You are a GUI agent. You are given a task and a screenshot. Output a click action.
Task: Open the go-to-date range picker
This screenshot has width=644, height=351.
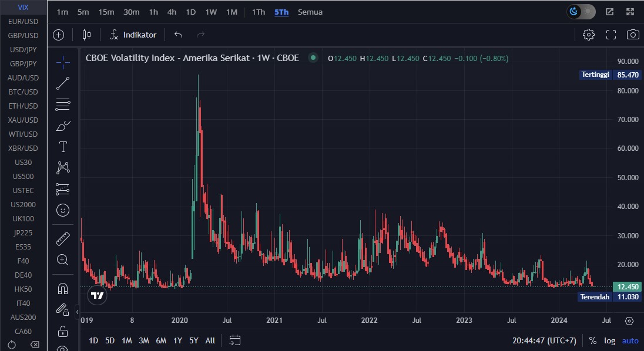tap(235, 340)
